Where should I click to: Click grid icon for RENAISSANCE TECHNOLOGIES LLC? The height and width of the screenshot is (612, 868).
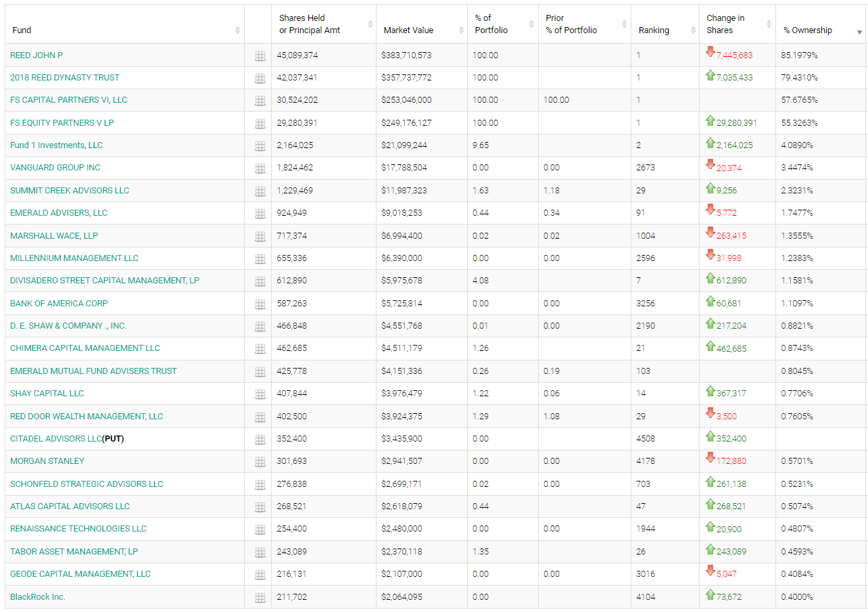(260, 530)
